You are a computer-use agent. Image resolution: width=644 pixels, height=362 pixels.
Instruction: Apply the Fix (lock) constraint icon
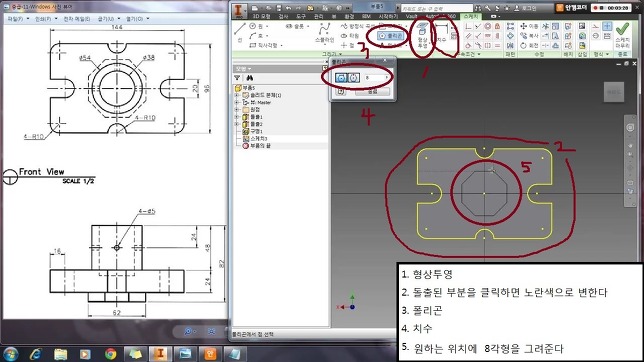pos(497,27)
